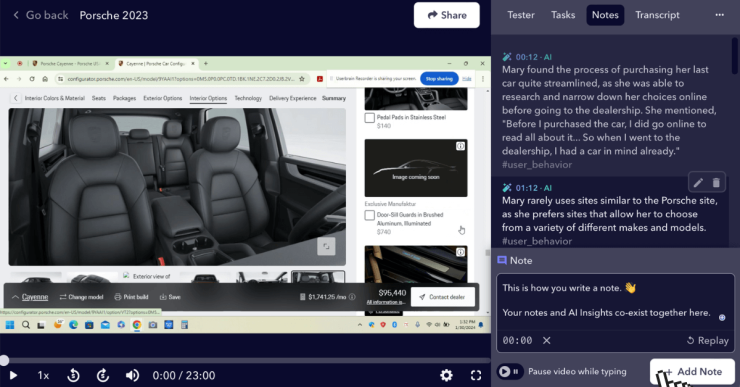Open the Transcript tab
740x387 pixels.
point(657,15)
